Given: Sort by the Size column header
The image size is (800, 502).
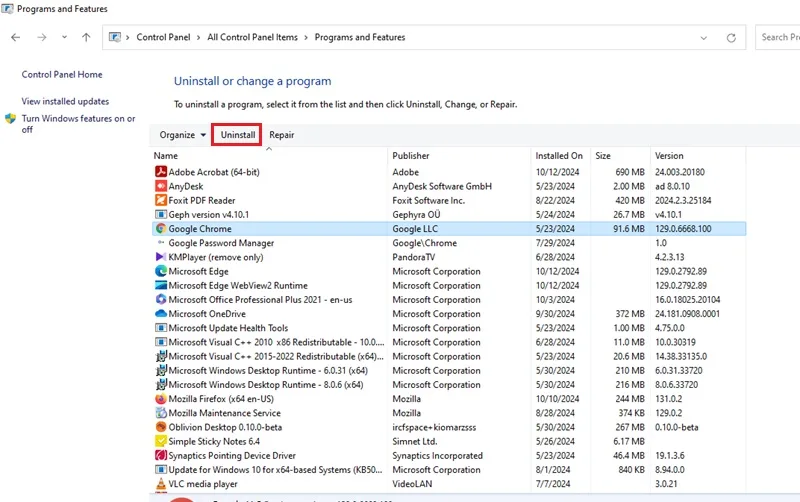Looking at the screenshot, I should [620, 156].
